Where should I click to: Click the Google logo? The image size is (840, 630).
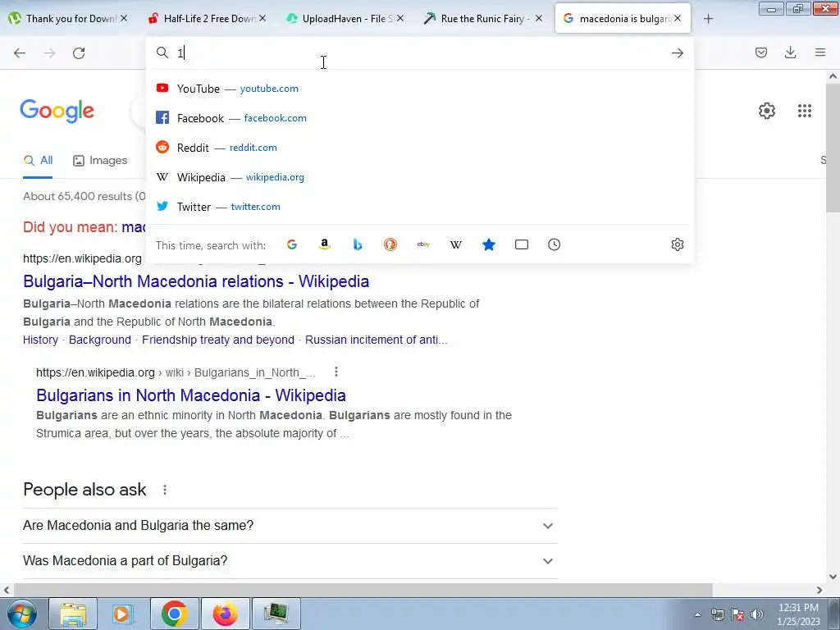click(x=57, y=111)
